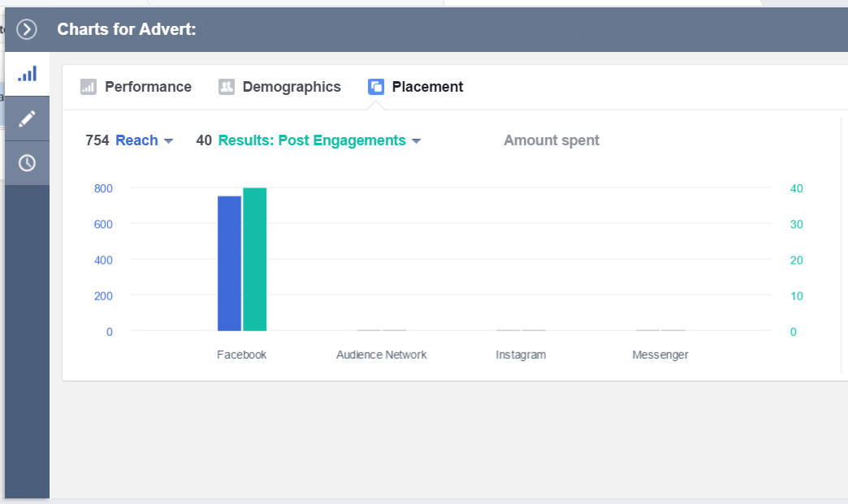Image resolution: width=848 pixels, height=504 pixels.
Task: Switch to the Performance tab
Action: coord(136,86)
